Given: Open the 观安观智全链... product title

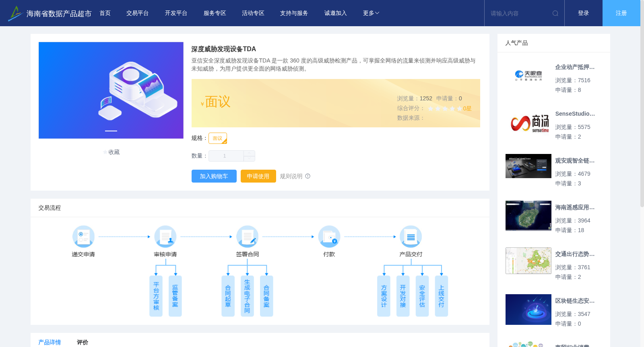Looking at the screenshot, I should tap(575, 161).
